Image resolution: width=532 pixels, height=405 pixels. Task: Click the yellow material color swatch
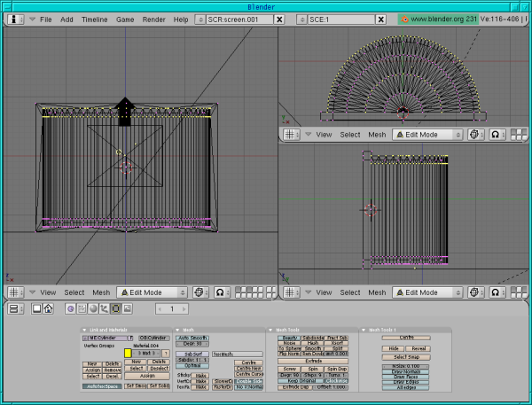[x=128, y=354]
